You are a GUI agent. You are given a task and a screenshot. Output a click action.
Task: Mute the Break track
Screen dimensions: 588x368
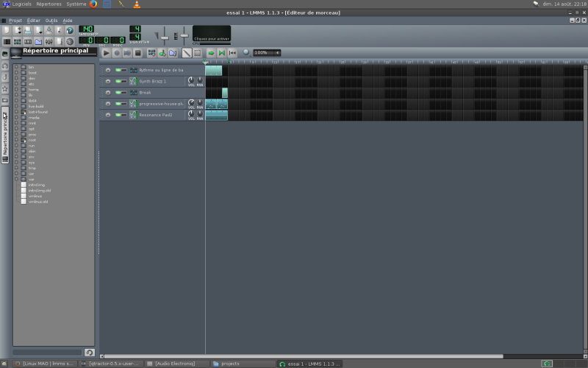[x=118, y=93]
